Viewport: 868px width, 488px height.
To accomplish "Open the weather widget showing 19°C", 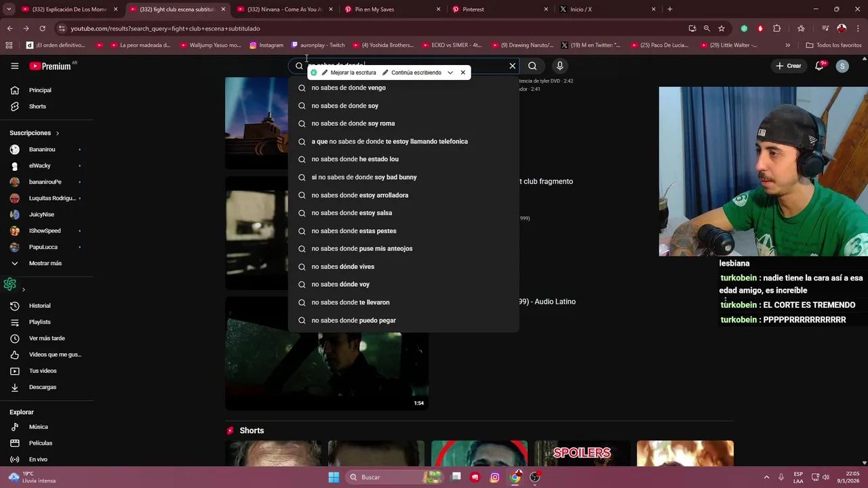I will point(33,477).
